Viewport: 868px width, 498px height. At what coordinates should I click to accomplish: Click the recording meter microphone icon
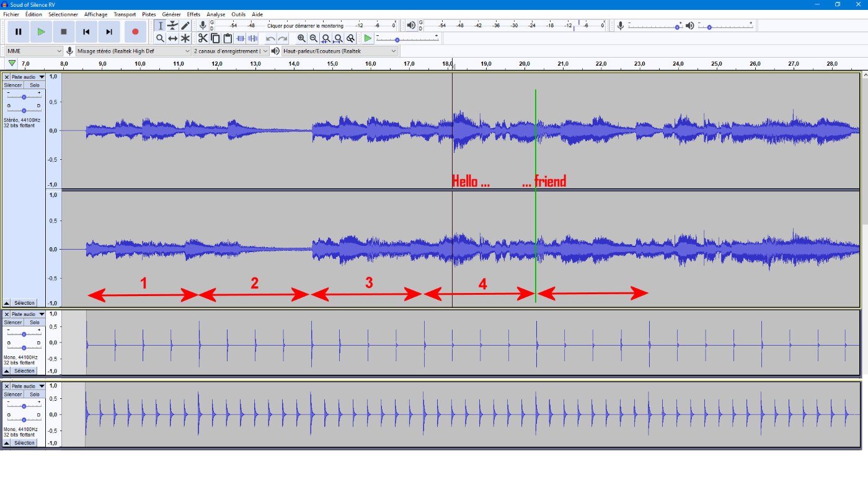pos(203,25)
